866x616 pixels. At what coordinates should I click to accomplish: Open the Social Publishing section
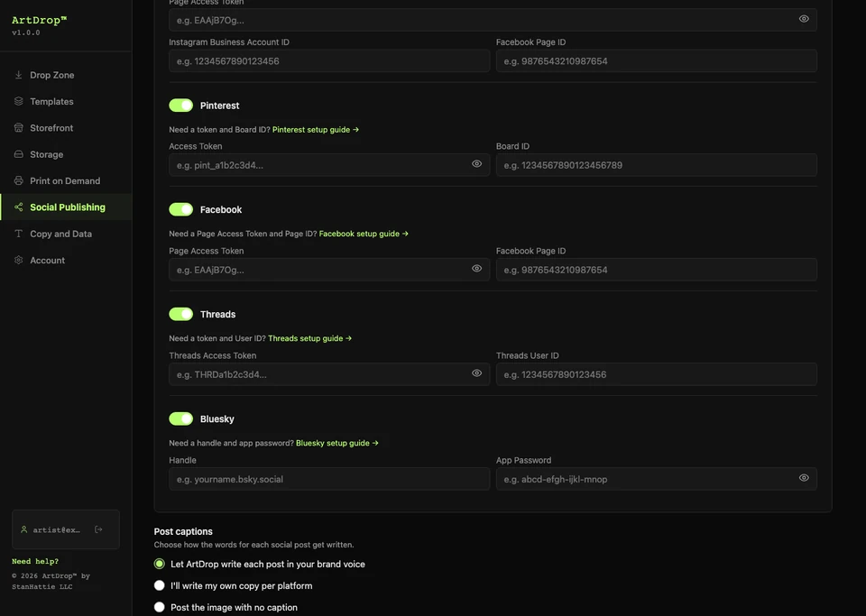tap(66, 207)
